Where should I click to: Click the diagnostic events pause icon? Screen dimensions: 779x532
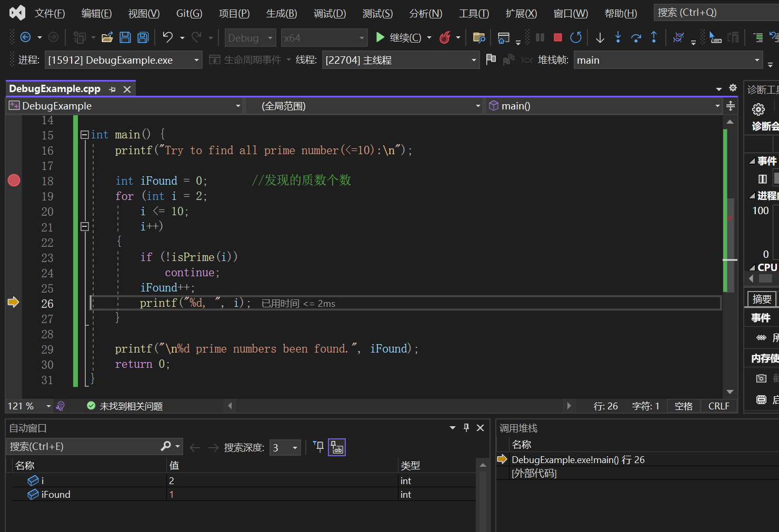762,179
